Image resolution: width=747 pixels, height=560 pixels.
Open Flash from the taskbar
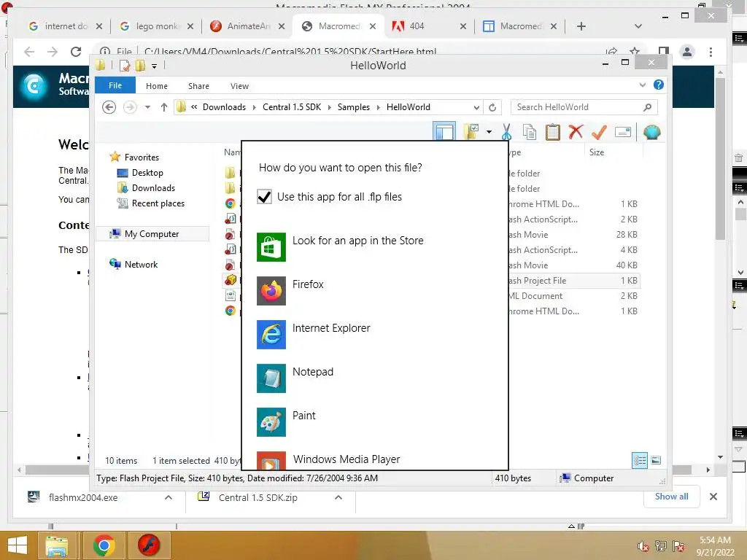pos(149,545)
